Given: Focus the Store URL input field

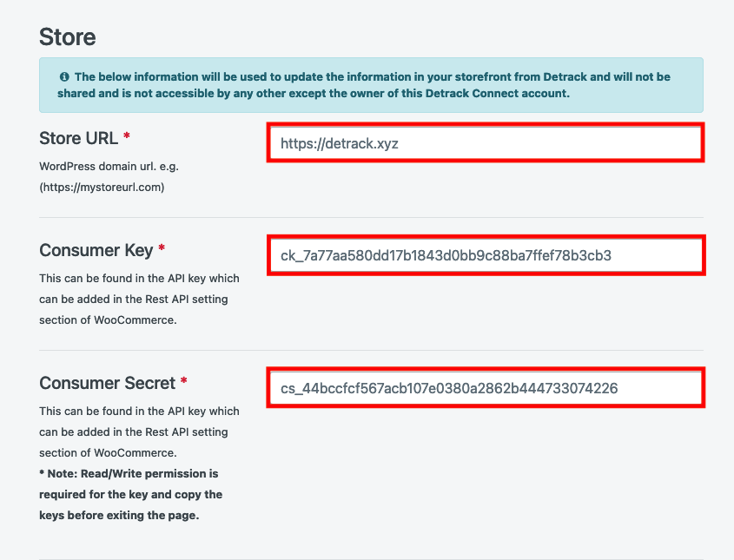Looking at the screenshot, I should pyautogui.click(x=486, y=143).
